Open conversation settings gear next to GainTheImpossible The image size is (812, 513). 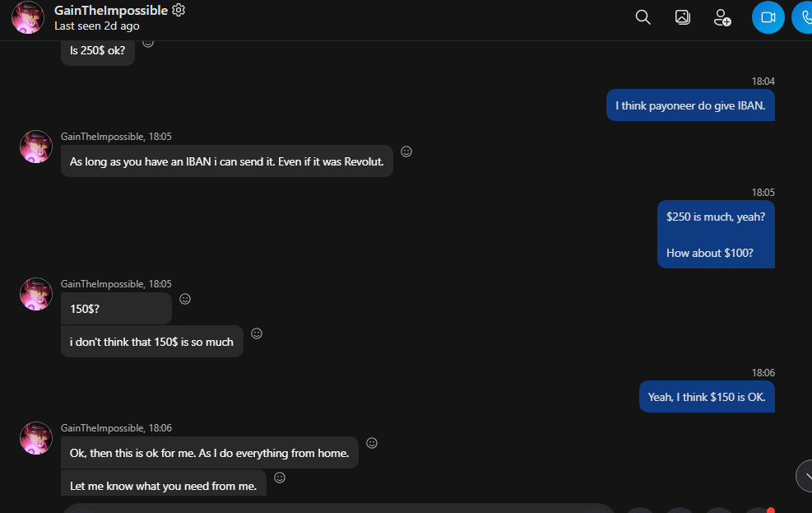pos(179,10)
